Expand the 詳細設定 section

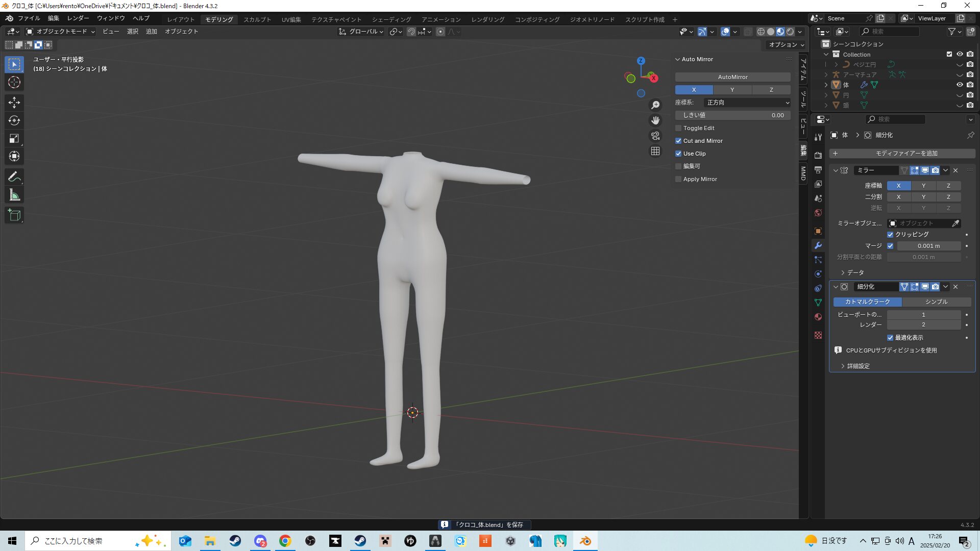(x=858, y=366)
